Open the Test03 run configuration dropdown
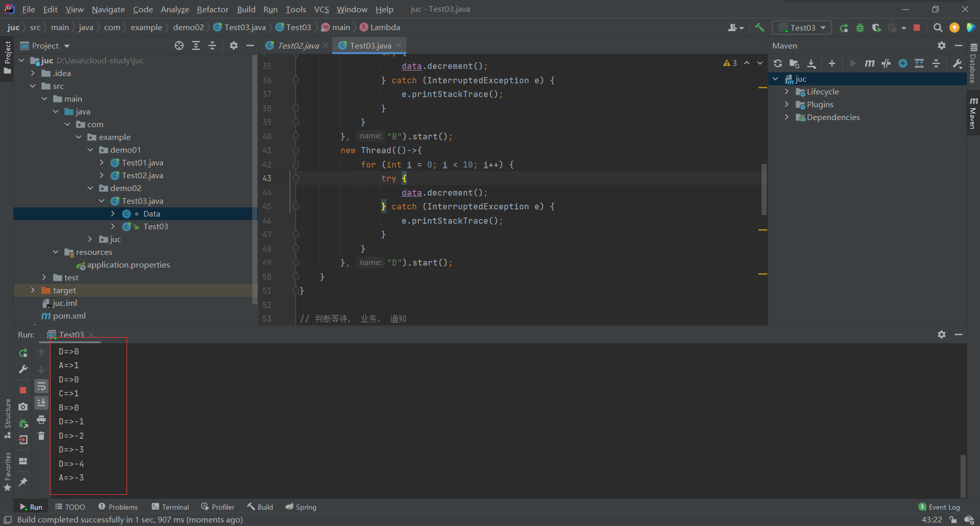The height and width of the screenshot is (526, 980). click(802, 28)
